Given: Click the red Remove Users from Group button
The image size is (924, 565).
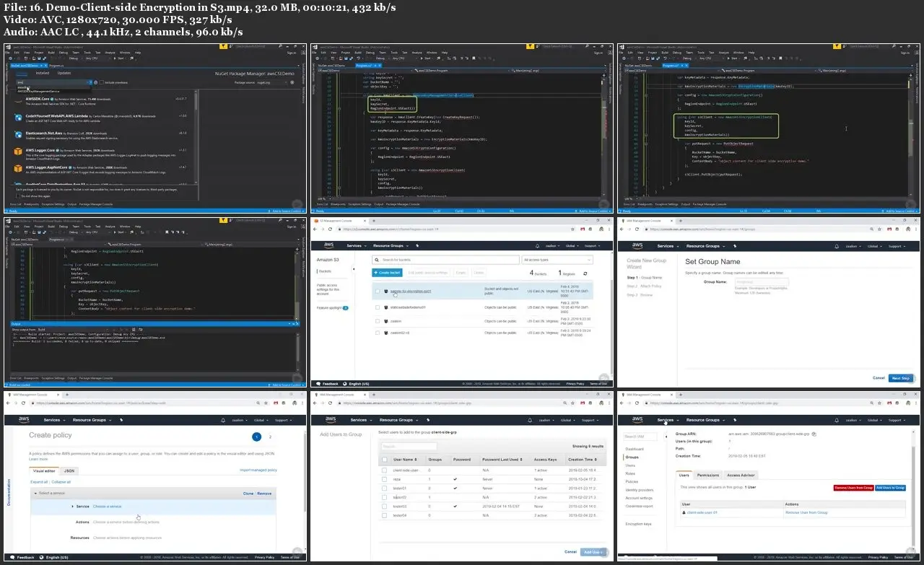Looking at the screenshot, I should (853, 488).
